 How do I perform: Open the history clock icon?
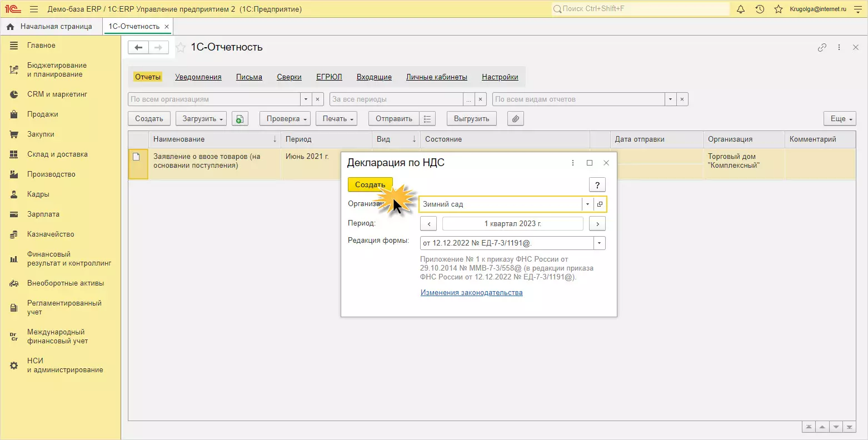click(x=760, y=9)
